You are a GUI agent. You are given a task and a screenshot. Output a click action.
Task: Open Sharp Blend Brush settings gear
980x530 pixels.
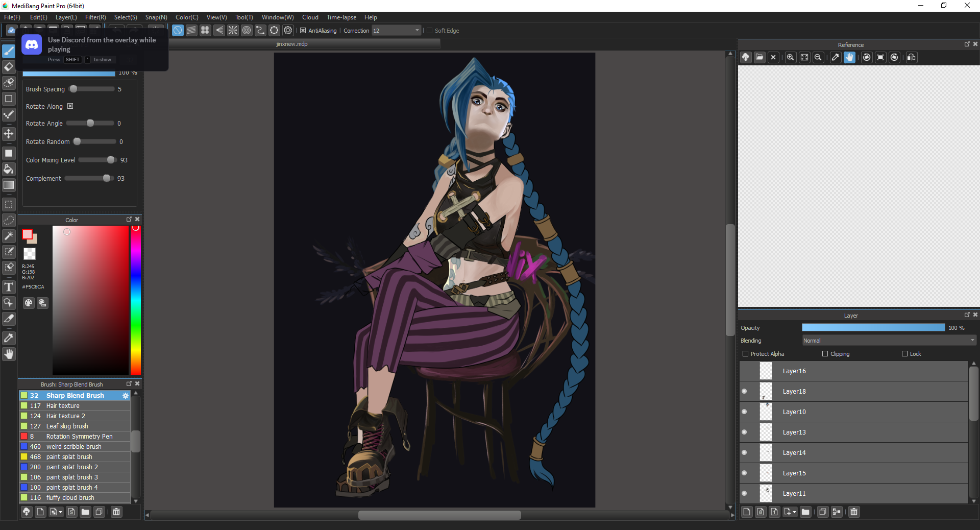pos(126,396)
